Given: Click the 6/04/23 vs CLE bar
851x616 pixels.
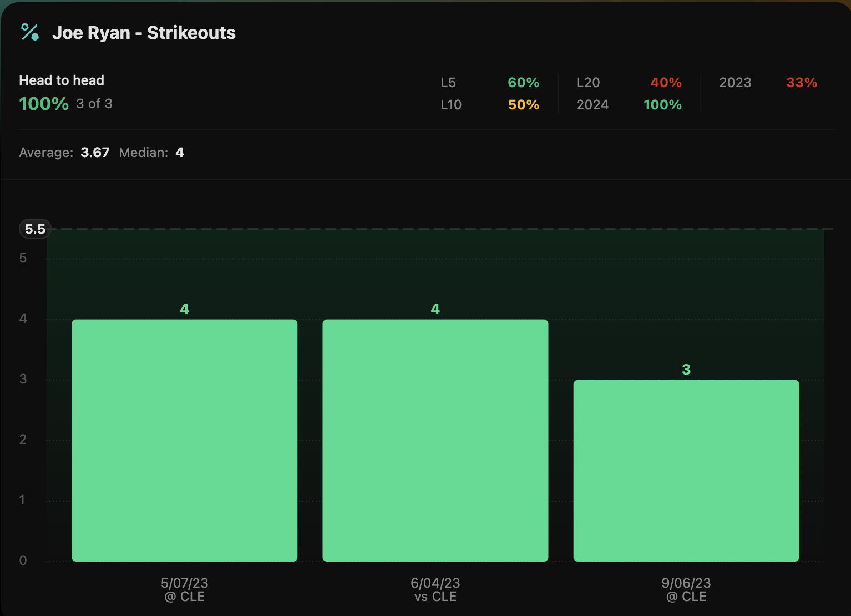Looking at the screenshot, I should coord(435,440).
